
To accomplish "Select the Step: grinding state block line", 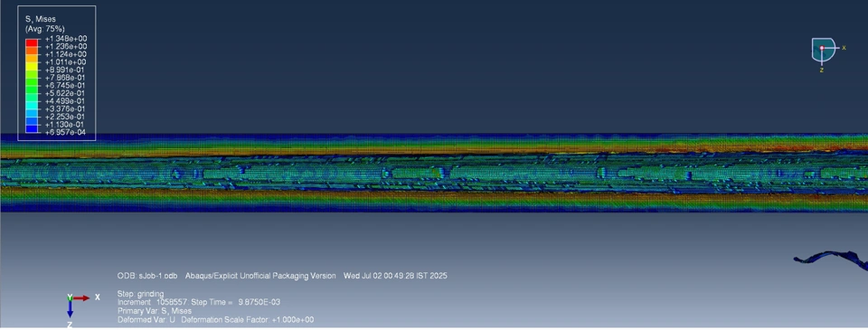I will (x=141, y=294).
